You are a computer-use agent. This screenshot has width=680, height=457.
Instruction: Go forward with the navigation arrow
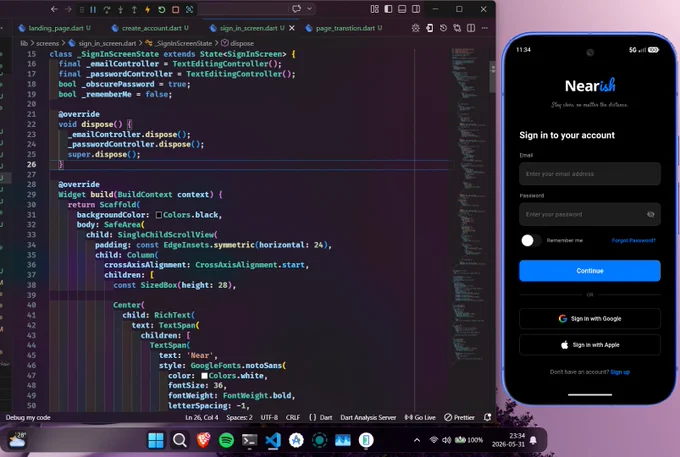tap(68, 9)
